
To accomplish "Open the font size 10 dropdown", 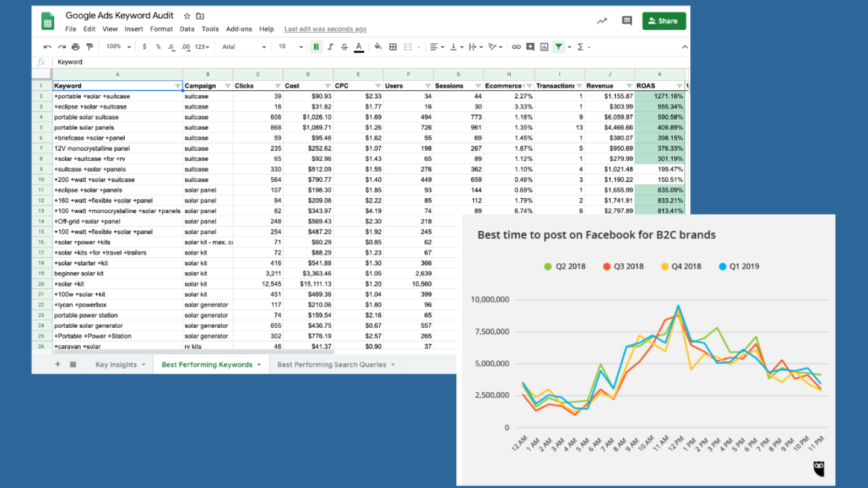I will point(291,47).
